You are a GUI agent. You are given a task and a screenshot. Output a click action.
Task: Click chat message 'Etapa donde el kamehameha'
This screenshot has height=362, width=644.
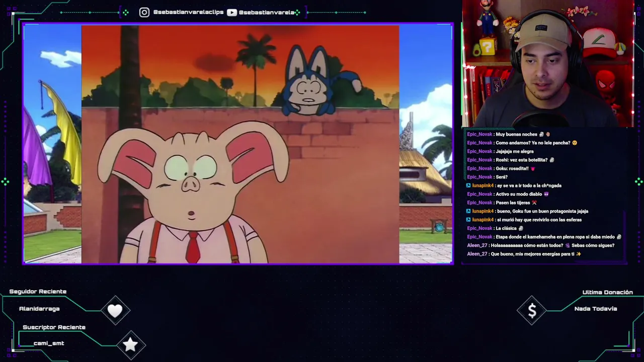(x=544, y=237)
